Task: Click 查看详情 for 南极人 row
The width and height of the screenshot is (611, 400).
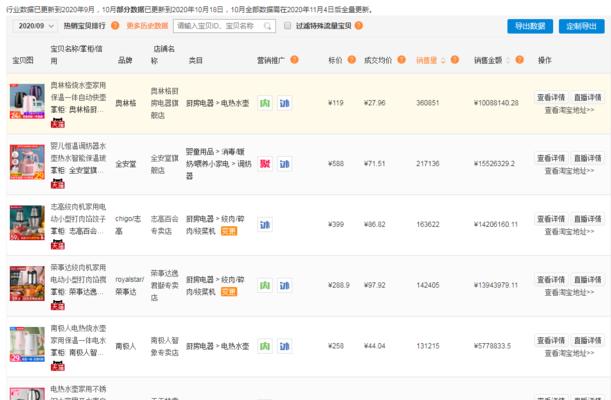Action: pyautogui.click(x=551, y=340)
